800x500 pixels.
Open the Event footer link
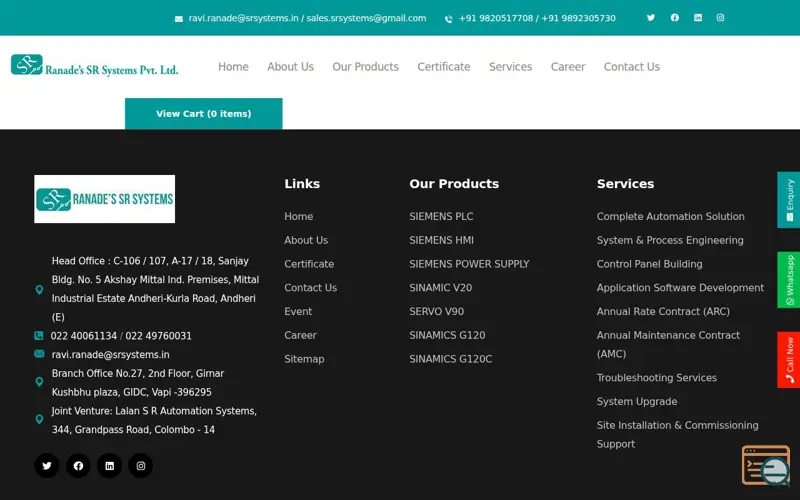298,312
